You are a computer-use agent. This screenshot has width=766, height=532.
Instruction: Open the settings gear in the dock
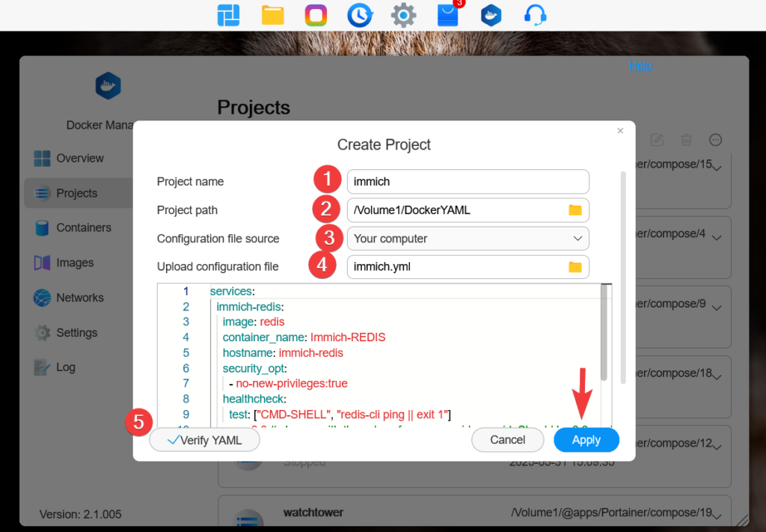404,15
